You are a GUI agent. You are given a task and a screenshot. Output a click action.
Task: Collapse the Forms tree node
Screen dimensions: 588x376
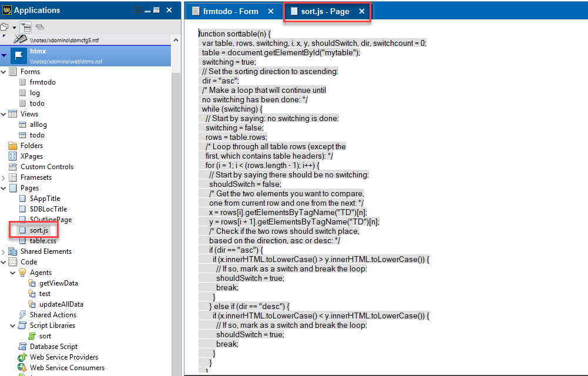tap(4, 72)
